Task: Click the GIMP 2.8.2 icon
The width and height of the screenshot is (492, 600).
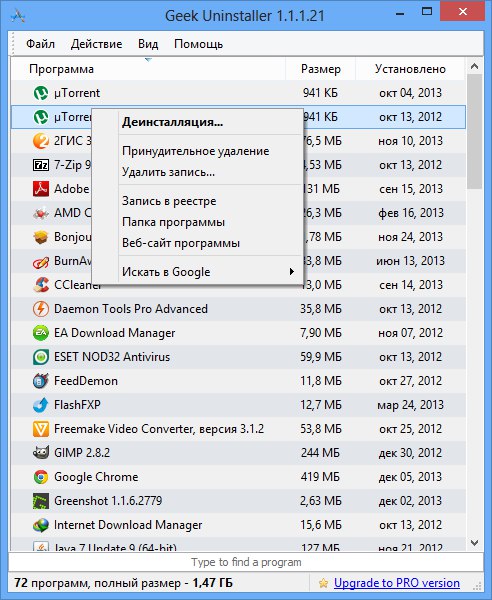Action: [x=41, y=453]
